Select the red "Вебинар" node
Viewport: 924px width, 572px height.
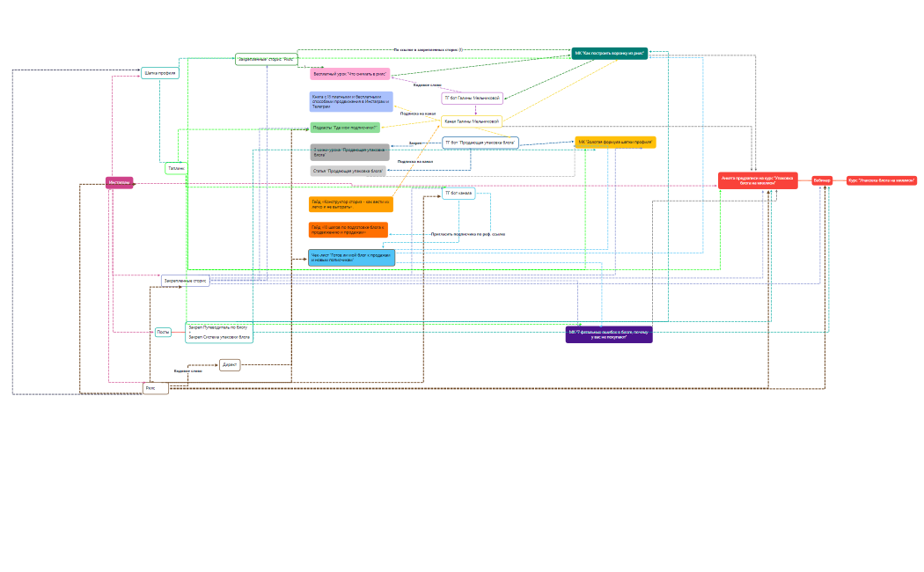click(822, 180)
